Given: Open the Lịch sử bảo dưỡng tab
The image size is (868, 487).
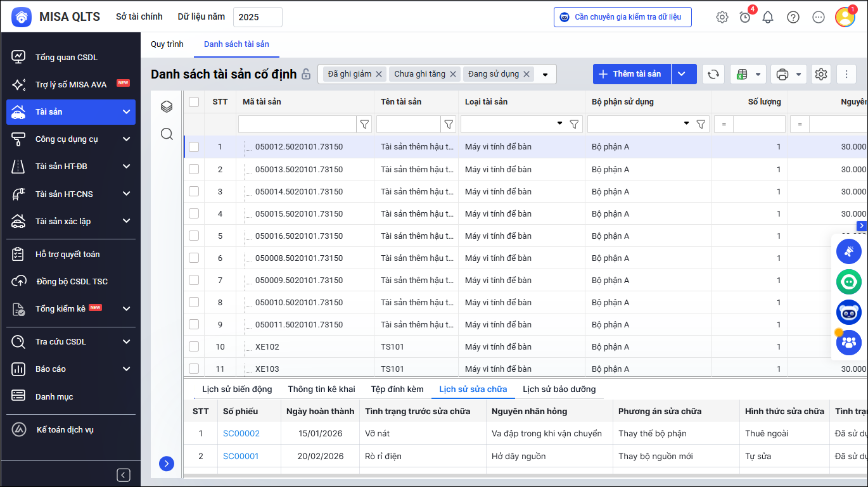Looking at the screenshot, I should pyautogui.click(x=559, y=389).
